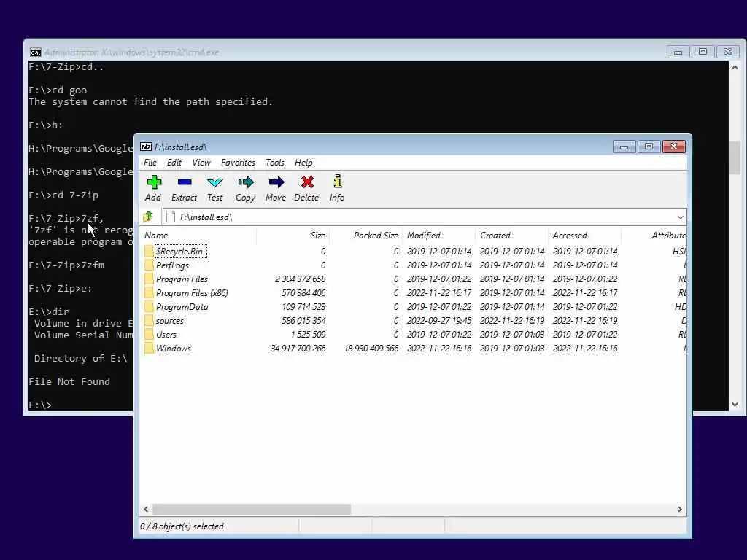Sort by Created column header
This screenshot has width=747, height=560.
[511, 236]
